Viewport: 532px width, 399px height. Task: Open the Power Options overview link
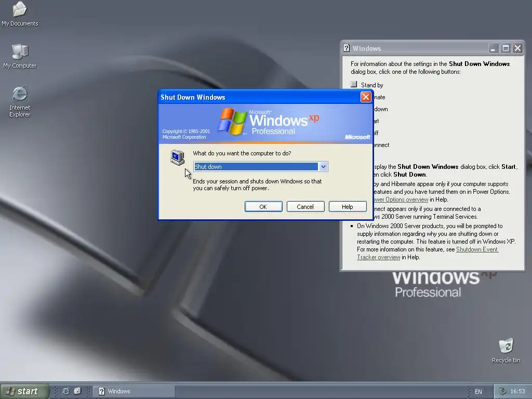point(400,199)
